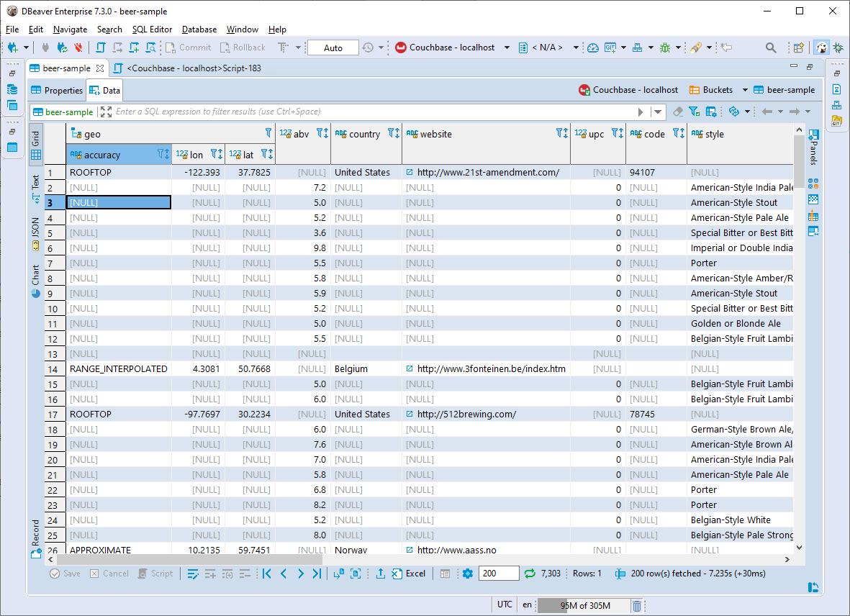Viewport: 850px width, 616px height.
Task: Switch to the Properties tab
Action: (x=57, y=91)
